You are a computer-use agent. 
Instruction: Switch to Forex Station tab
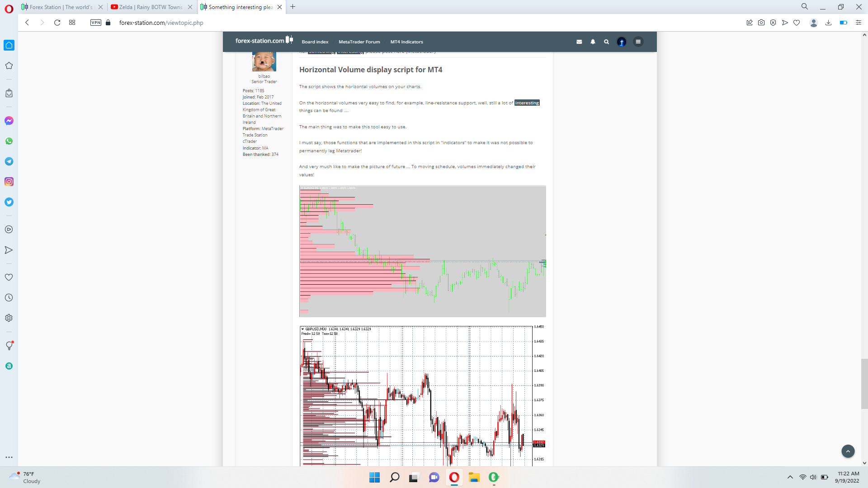click(61, 7)
